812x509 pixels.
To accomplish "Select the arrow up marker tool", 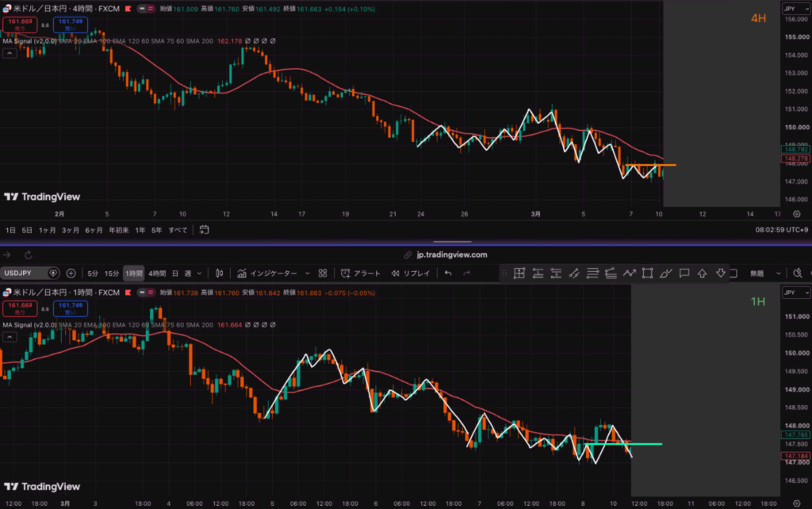I will pyautogui.click(x=703, y=273).
